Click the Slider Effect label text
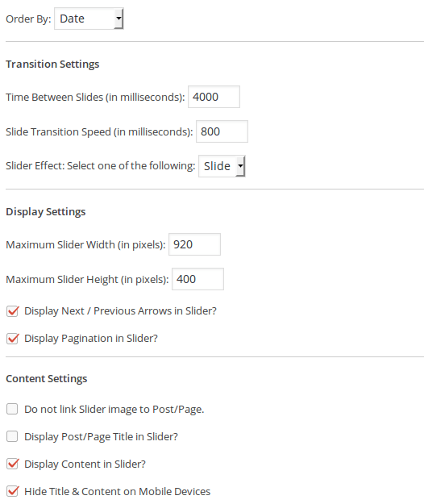424x504 pixels. (101, 166)
